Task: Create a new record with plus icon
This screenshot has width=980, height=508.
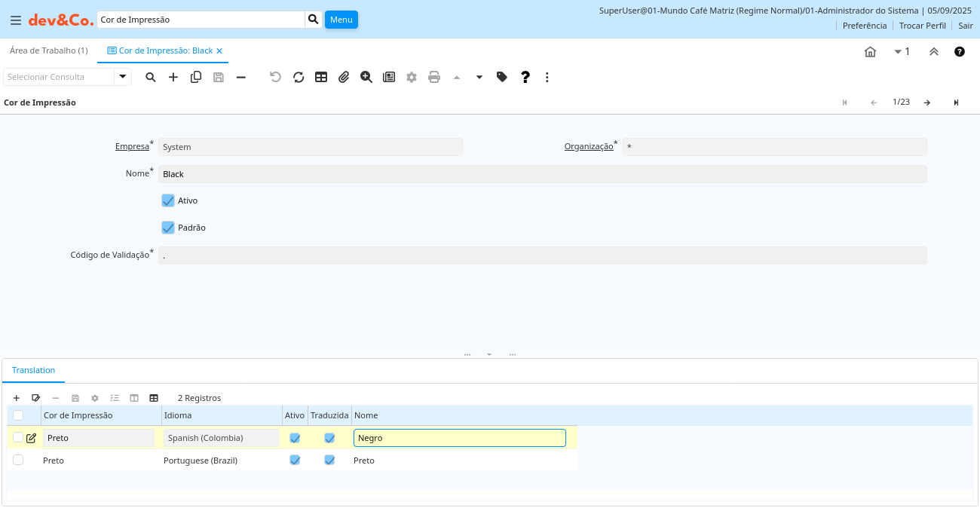Action: (x=173, y=77)
